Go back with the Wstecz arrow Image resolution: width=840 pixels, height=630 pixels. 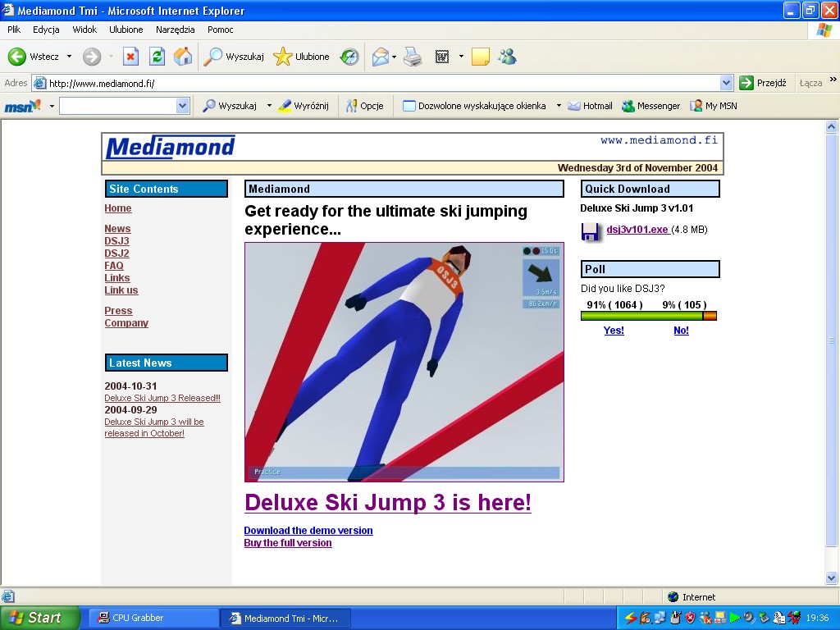[33, 57]
